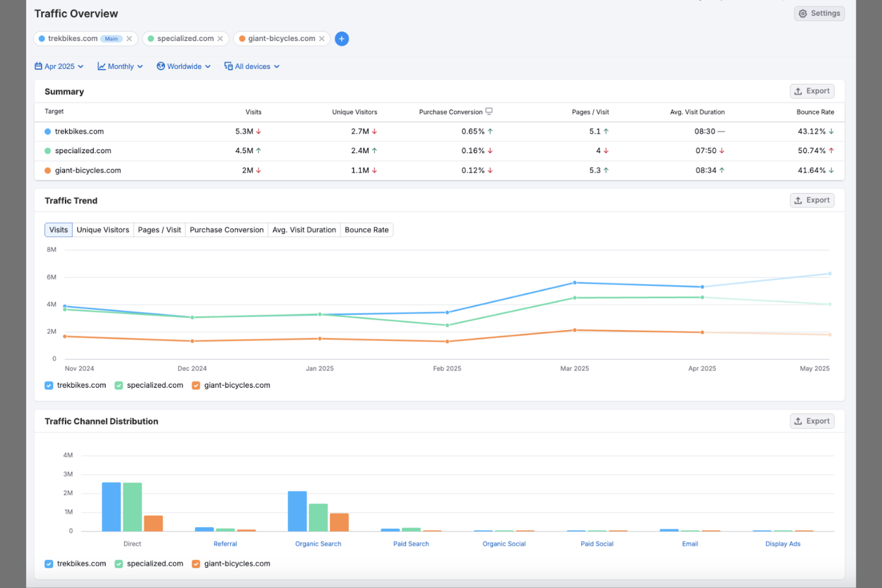This screenshot has height=588, width=882.
Task: Remove specialized.com with its X tag button
Action: click(220, 38)
